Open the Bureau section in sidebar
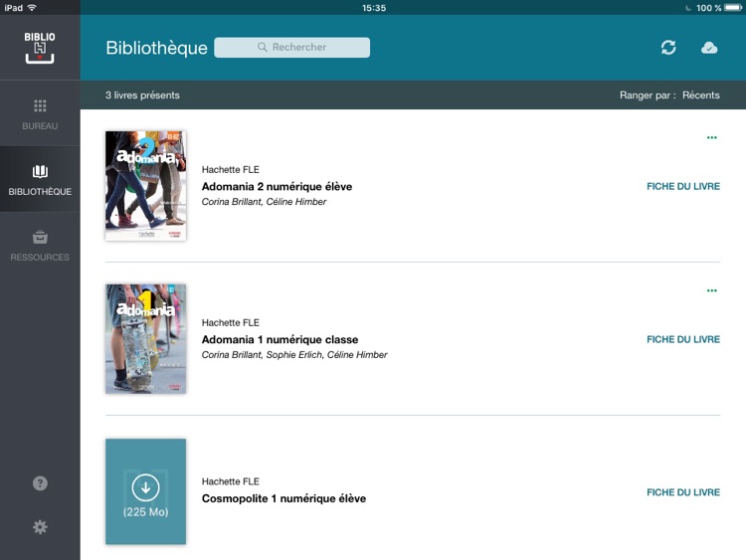 pyautogui.click(x=40, y=114)
